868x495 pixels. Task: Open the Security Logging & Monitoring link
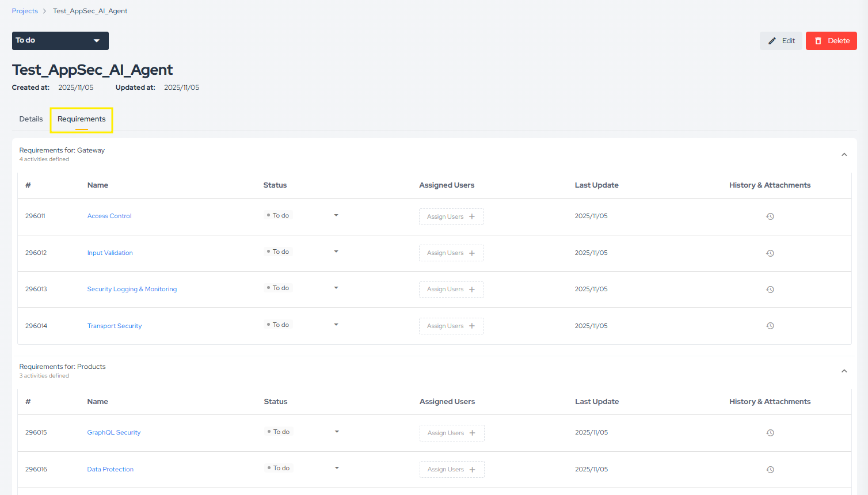(x=132, y=290)
